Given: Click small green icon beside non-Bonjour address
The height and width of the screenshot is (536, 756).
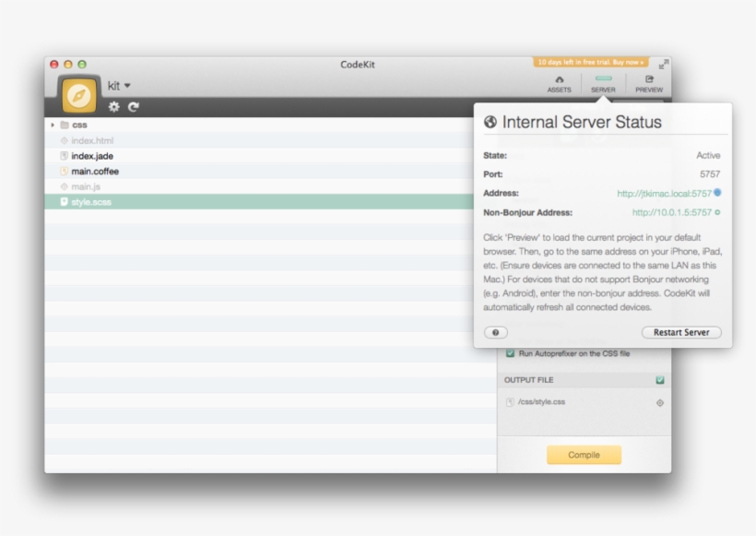Looking at the screenshot, I should coord(717,212).
